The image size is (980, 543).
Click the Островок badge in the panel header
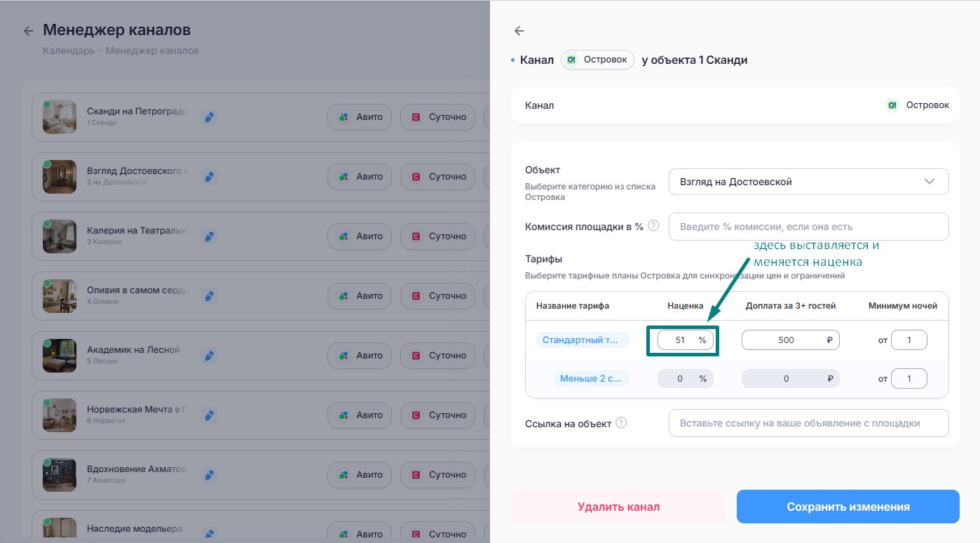pyautogui.click(x=597, y=60)
